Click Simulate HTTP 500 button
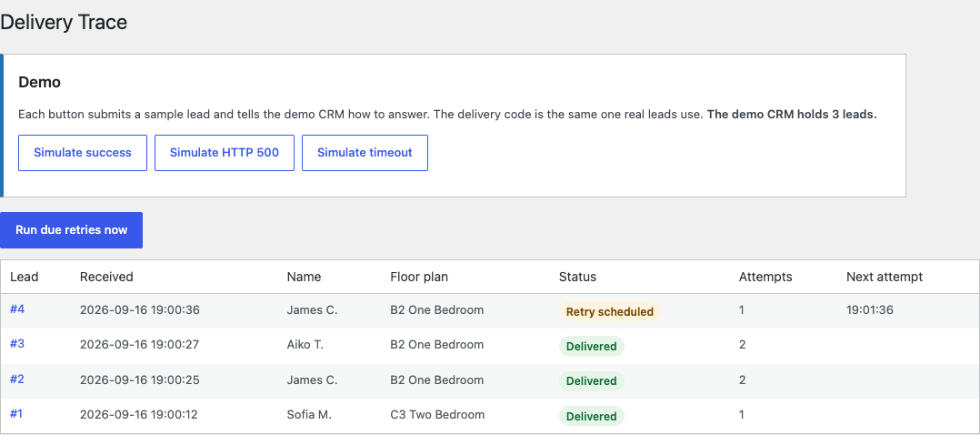 (x=225, y=153)
